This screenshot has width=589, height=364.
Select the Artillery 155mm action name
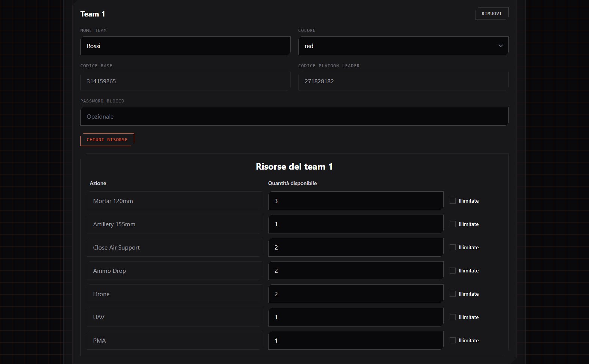coord(174,224)
